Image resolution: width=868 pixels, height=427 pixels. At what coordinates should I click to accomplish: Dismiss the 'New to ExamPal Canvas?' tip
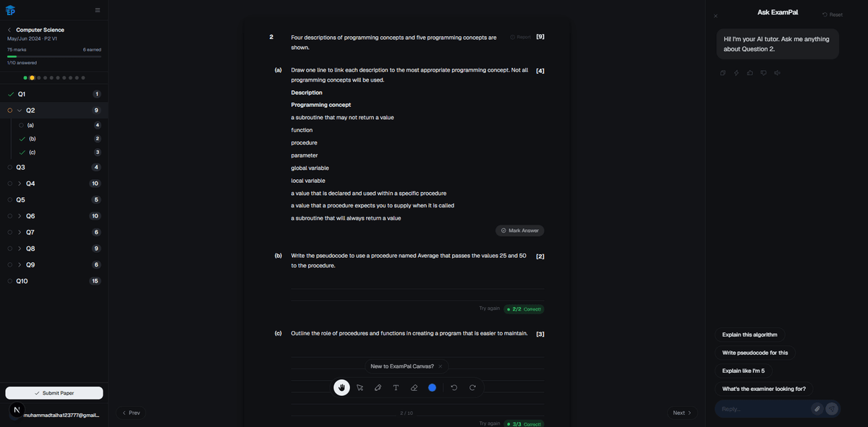click(x=441, y=366)
